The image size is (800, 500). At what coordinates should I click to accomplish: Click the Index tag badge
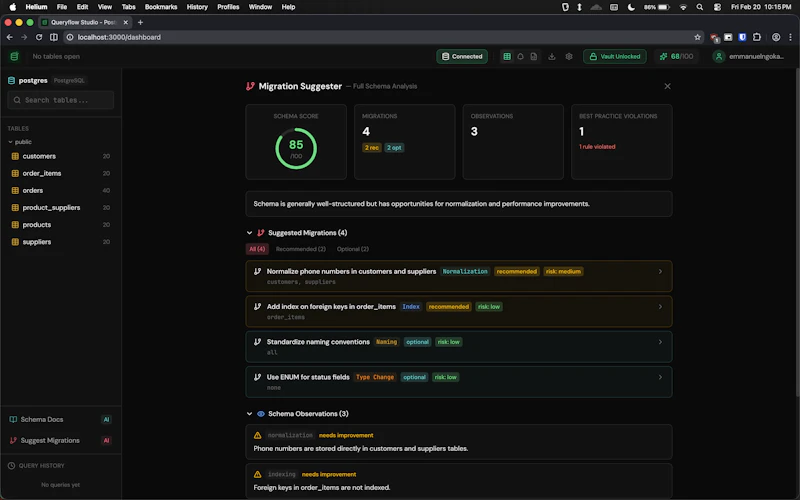pos(411,307)
